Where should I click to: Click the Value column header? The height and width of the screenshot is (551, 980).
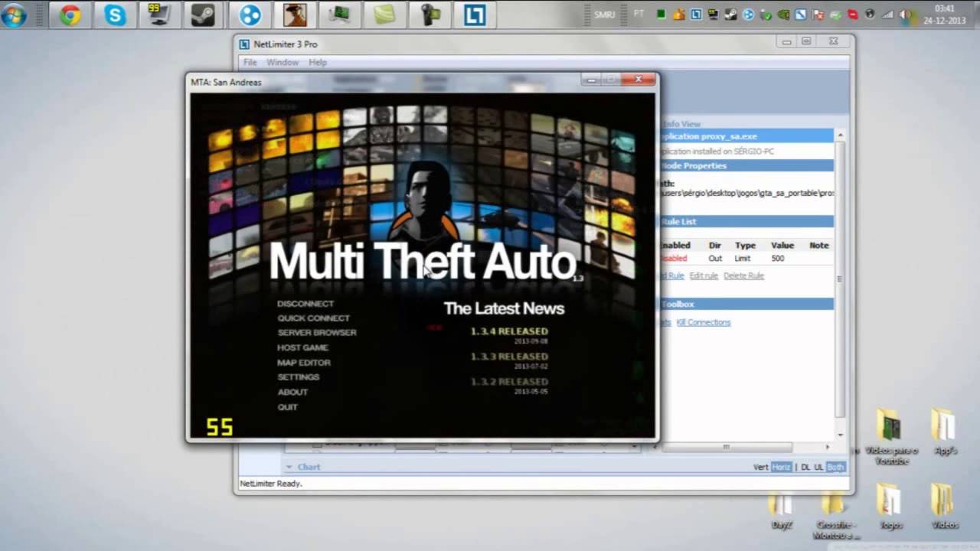click(x=782, y=246)
